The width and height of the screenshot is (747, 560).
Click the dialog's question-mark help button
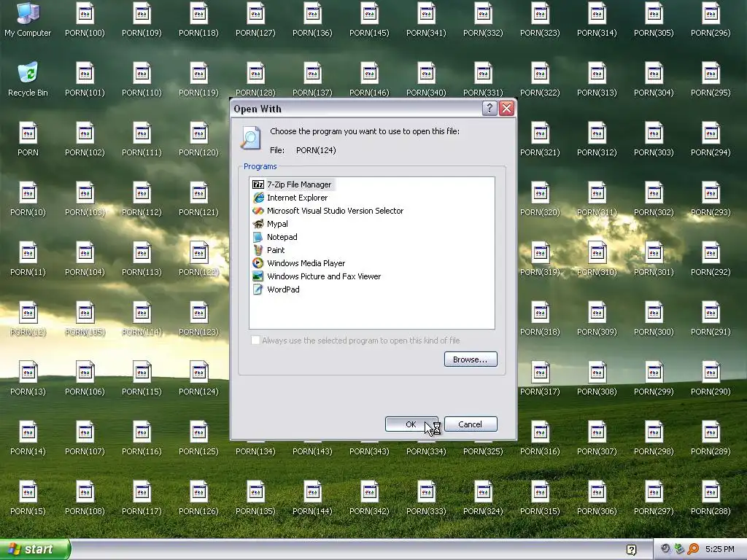[489, 109]
